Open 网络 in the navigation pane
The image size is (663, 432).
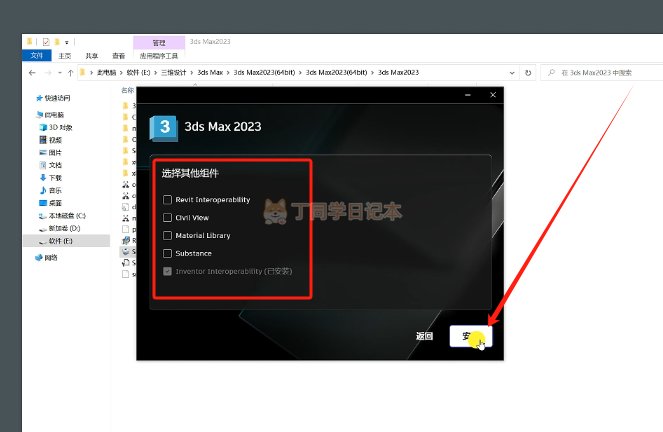point(47,257)
